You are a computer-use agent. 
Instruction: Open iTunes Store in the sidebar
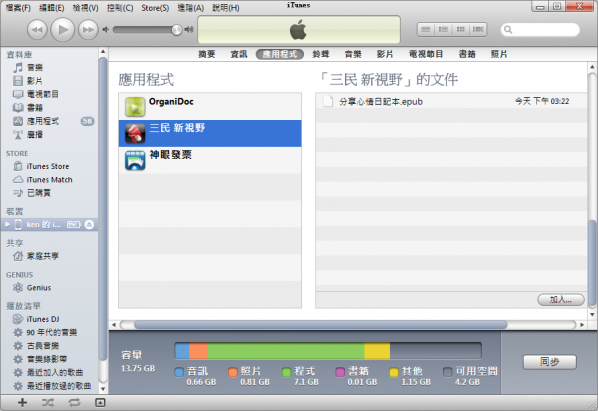pos(49,166)
